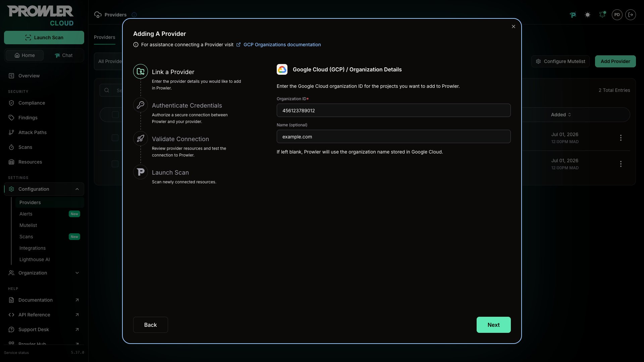644x362 pixels.
Task: Click the info icon beside assistance text
Action: [x=136, y=45]
